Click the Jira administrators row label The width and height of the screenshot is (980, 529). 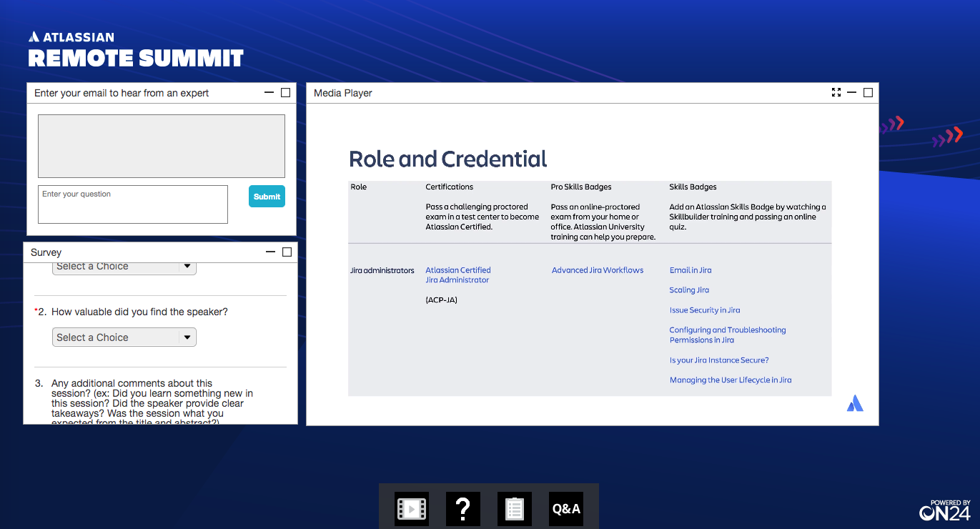(382, 270)
